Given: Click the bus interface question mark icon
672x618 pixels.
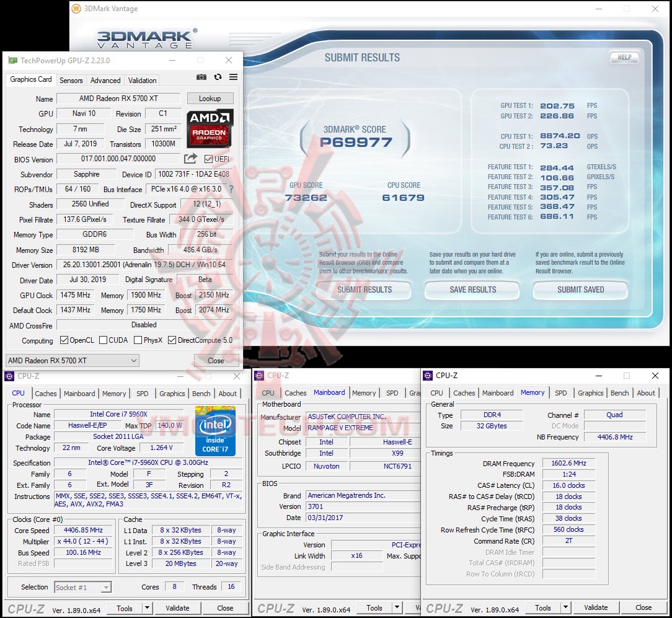Looking at the screenshot, I should click(x=231, y=189).
